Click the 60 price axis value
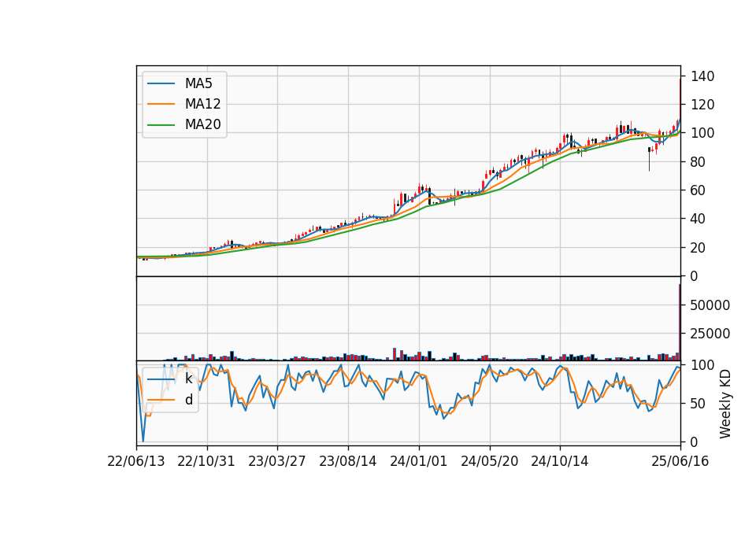 click(x=699, y=190)
